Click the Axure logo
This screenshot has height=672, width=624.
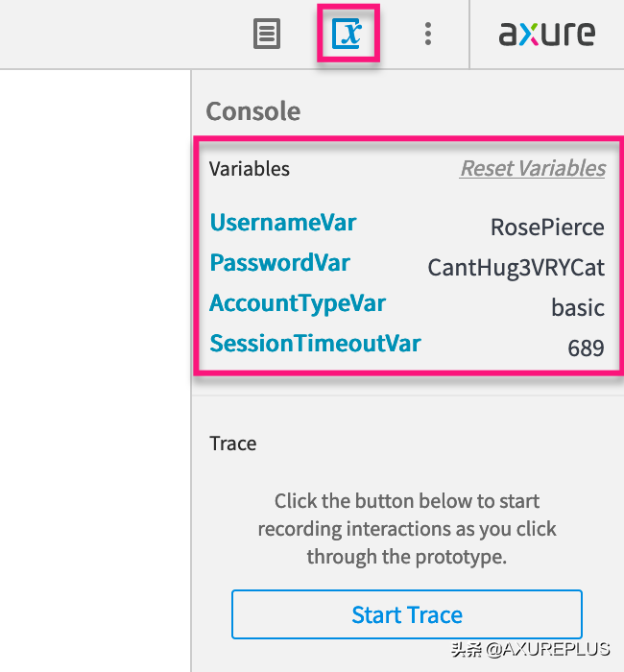(x=546, y=35)
